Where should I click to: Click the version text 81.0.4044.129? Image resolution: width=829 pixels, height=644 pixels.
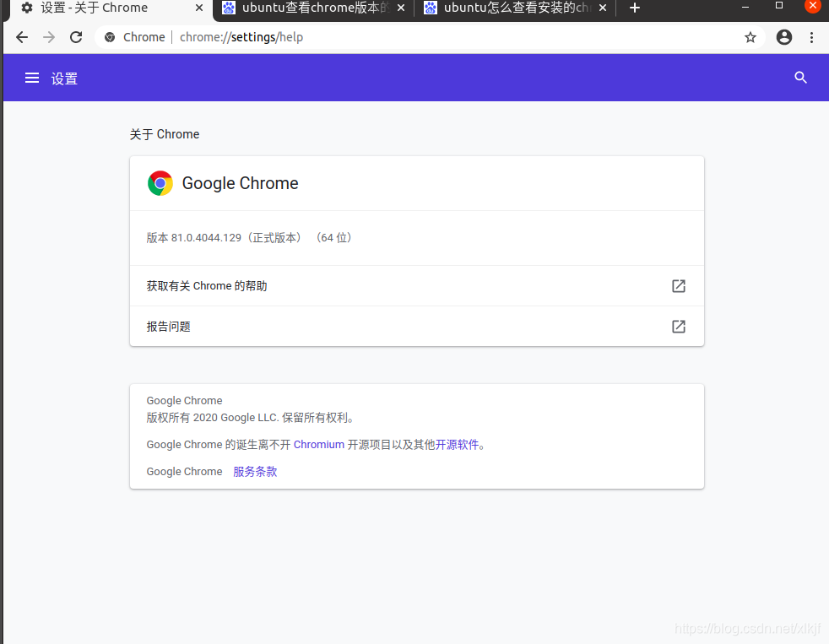206,238
